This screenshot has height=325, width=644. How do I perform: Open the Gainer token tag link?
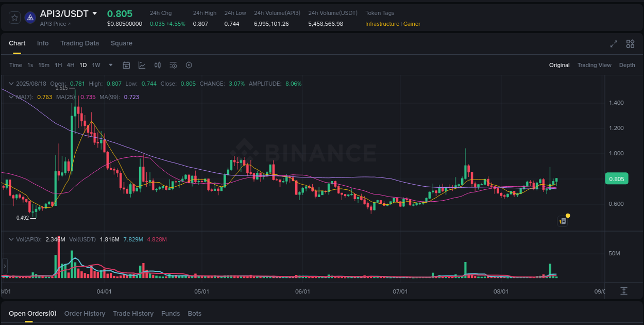click(411, 24)
